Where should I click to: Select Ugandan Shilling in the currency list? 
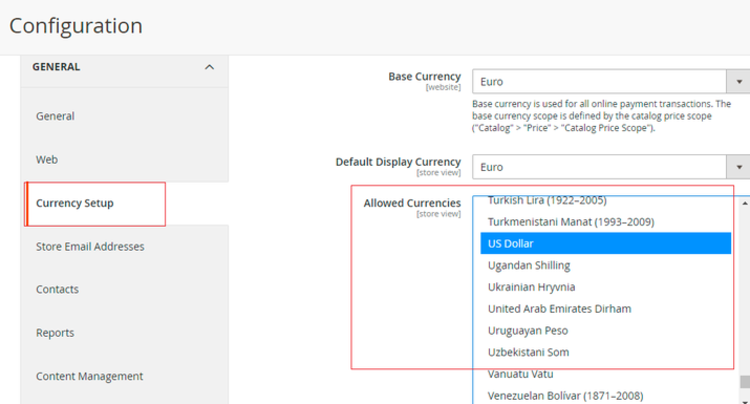pyautogui.click(x=529, y=265)
